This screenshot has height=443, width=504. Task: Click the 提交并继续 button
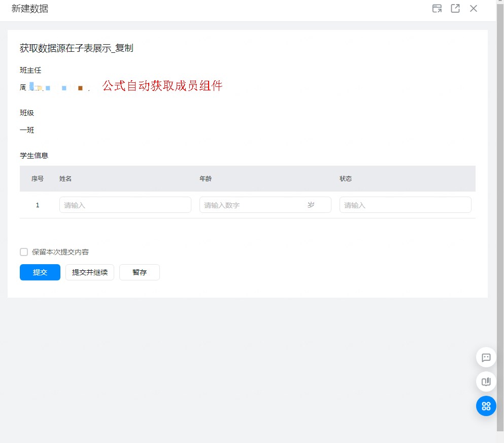pyautogui.click(x=90, y=272)
